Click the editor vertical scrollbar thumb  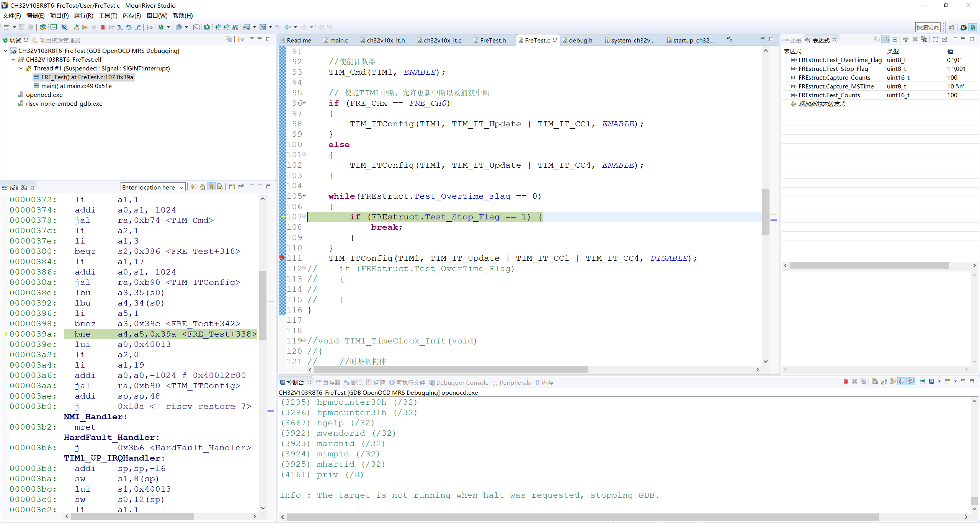click(x=766, y=211)
